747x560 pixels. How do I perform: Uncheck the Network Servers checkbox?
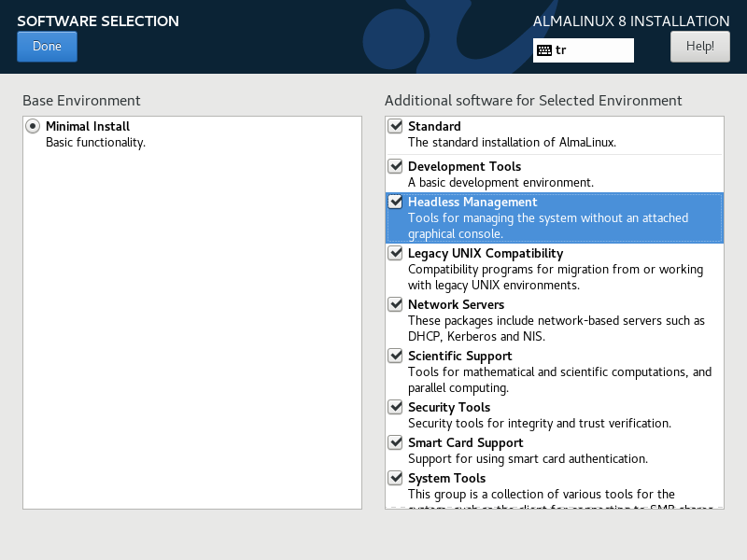[395, 304]
